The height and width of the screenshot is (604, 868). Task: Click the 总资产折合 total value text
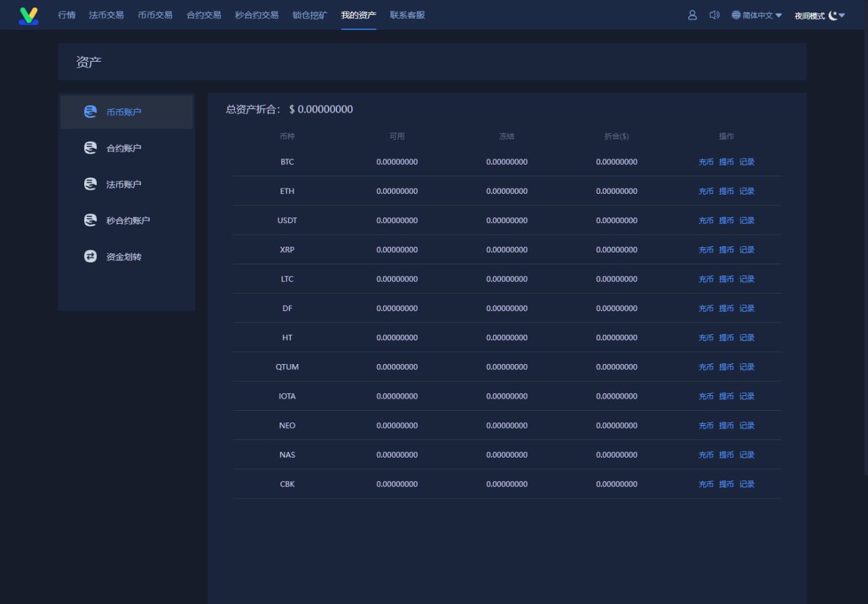tap(290, 109)
